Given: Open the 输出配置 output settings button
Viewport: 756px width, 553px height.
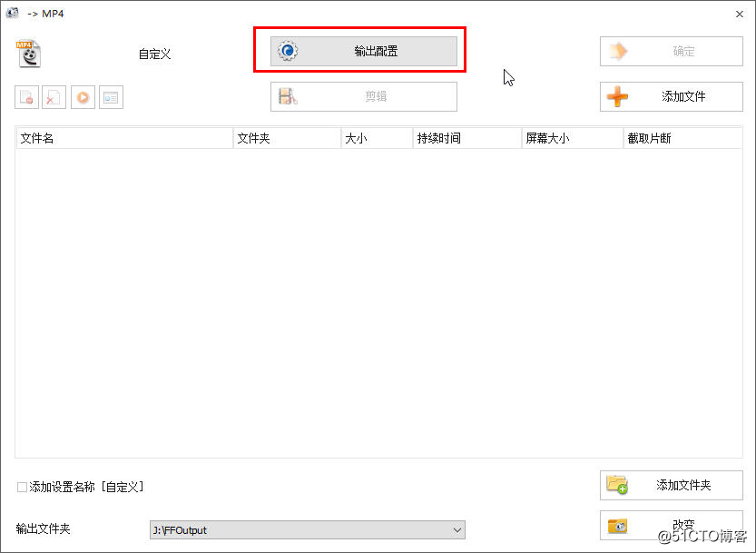Looking at the screenshot, I should click(x=364, y=51).
